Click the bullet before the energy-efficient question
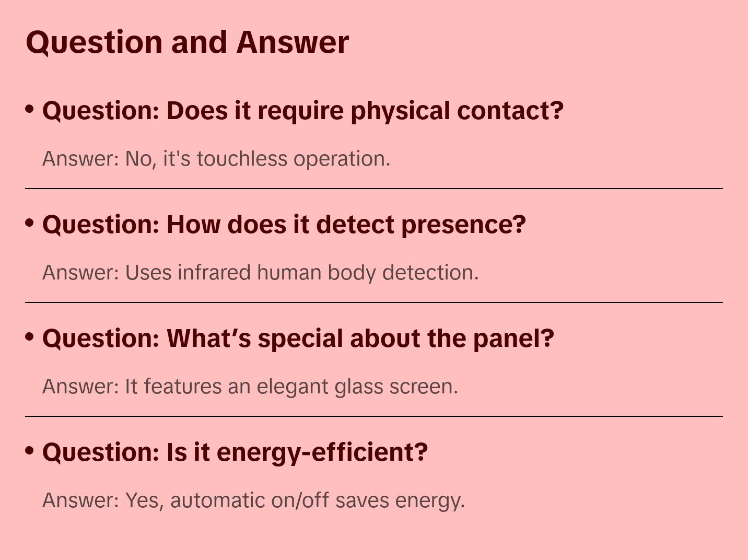The image size is (748, 560). 30,450
